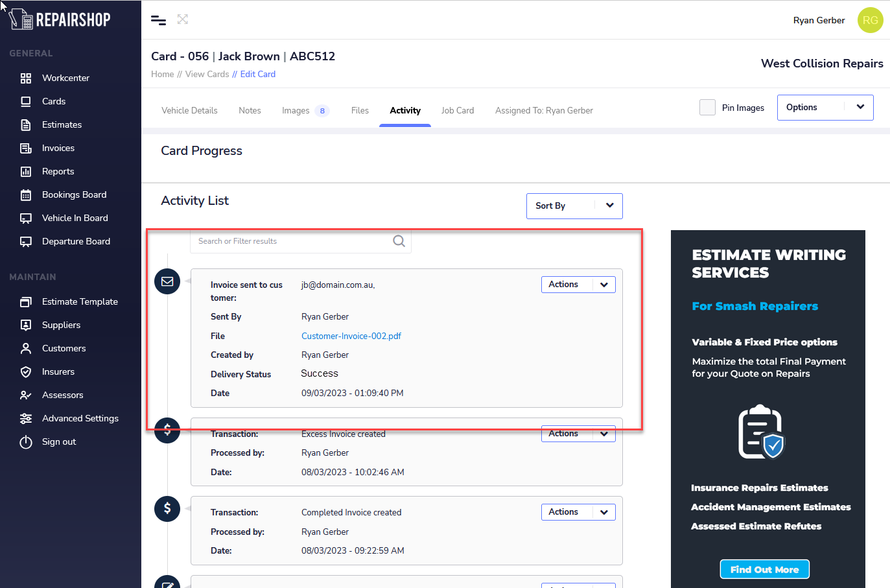This screenshot has height=588, width=890.
Task: Click the hamburger menu toggle icon
Action: pyautogui.click(x=158, y=20)
